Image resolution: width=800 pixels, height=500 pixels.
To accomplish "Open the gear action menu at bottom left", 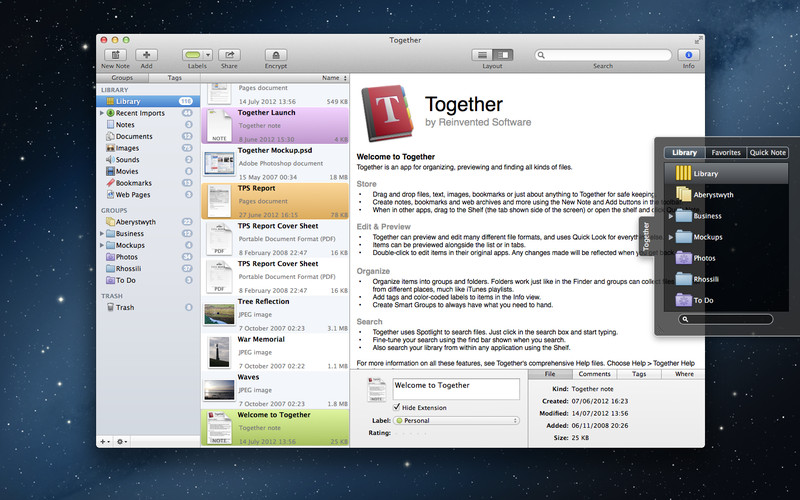I will click(122, 441).
